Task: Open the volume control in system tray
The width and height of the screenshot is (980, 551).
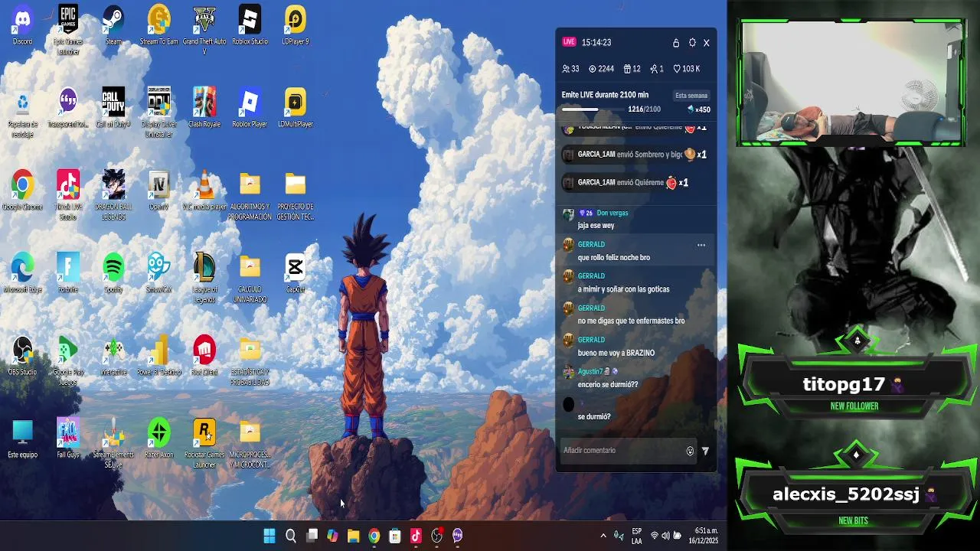Action: pos(665,536)
